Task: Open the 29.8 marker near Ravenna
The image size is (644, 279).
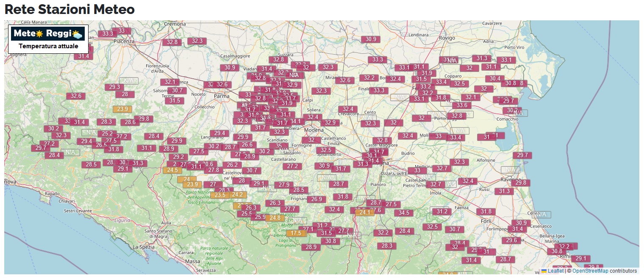Action: pyautogui.click(x=521, y=183)
